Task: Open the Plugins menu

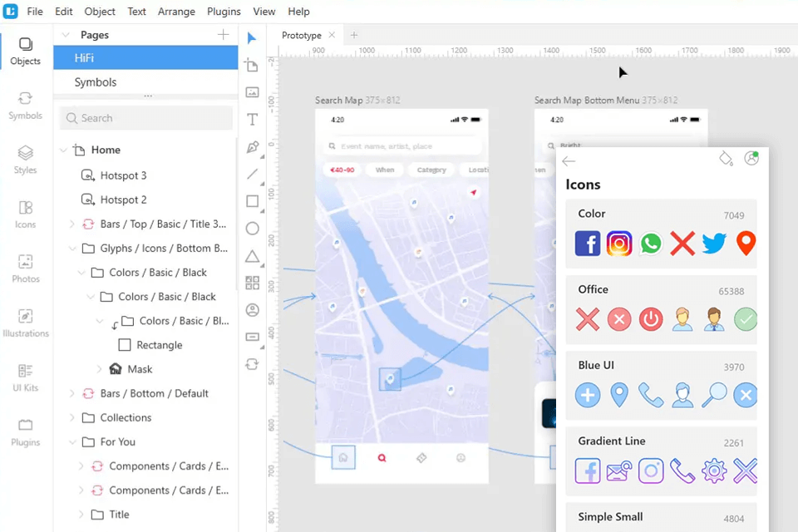Action: tap(224, 11)
